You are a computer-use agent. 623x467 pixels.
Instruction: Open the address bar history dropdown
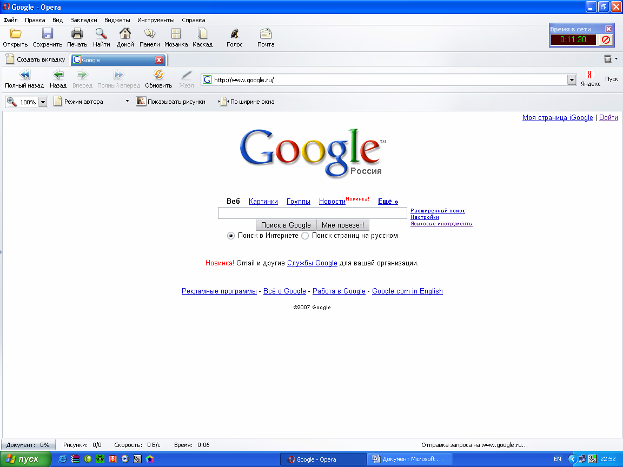point(571,80)
